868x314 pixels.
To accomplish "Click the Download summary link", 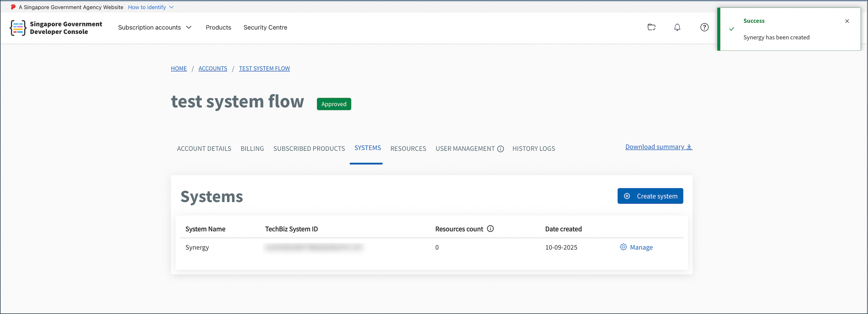I will click(x=658, y=147).
